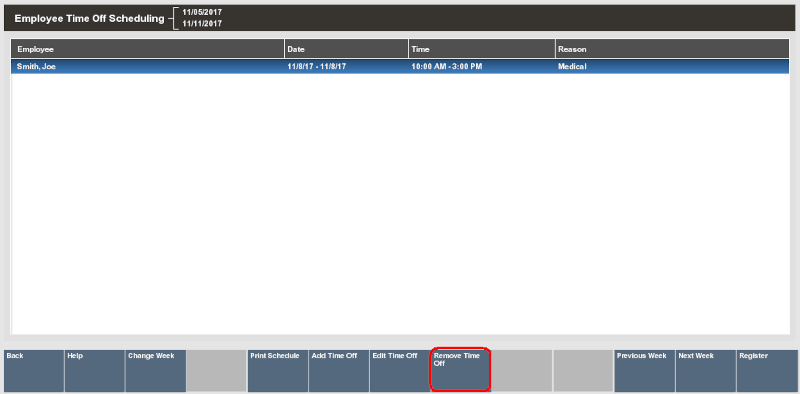This screenshot has width=800, height=394.
Task: Click the Change Week button
Action: (156, 371)
